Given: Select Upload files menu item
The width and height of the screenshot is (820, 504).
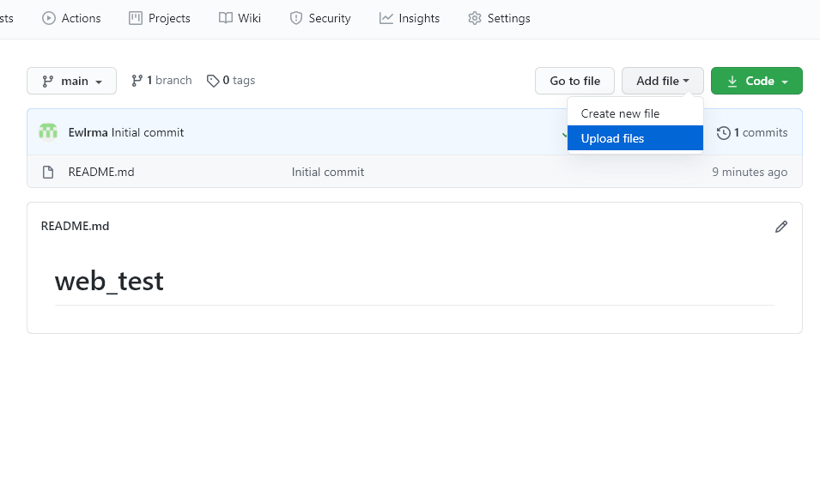Looking at the screenshot, I should [635, 138].
